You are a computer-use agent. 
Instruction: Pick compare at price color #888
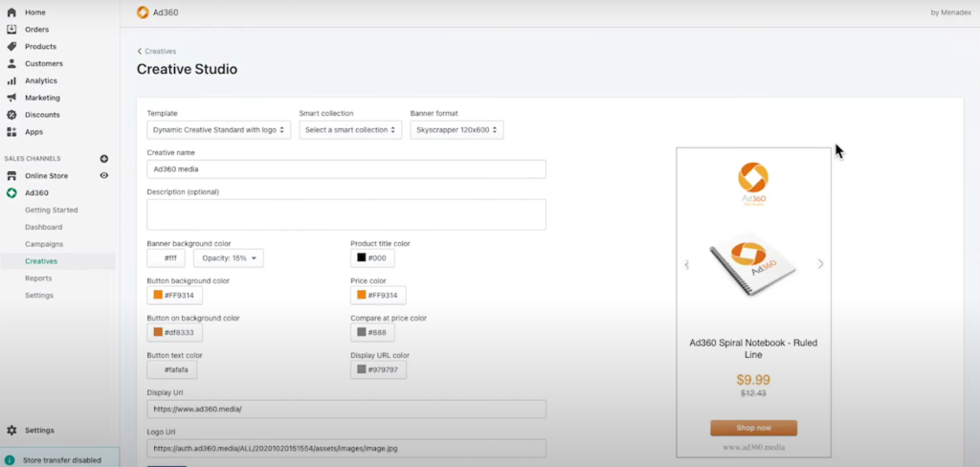pos(372,333)
